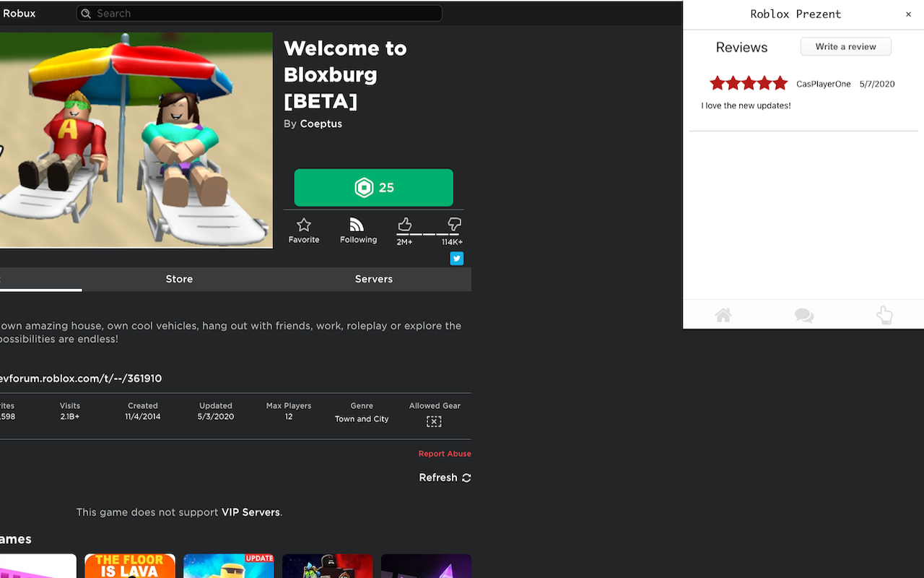This screenshot has width=924, height=578.
Task: Open the home icon in Prezent panel
Action: pos(723,315)
